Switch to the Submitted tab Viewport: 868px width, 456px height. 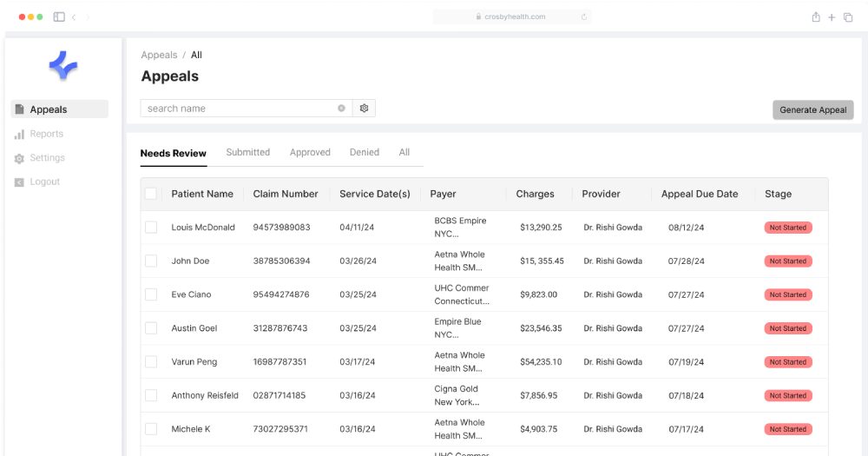[x=248, y=152]
